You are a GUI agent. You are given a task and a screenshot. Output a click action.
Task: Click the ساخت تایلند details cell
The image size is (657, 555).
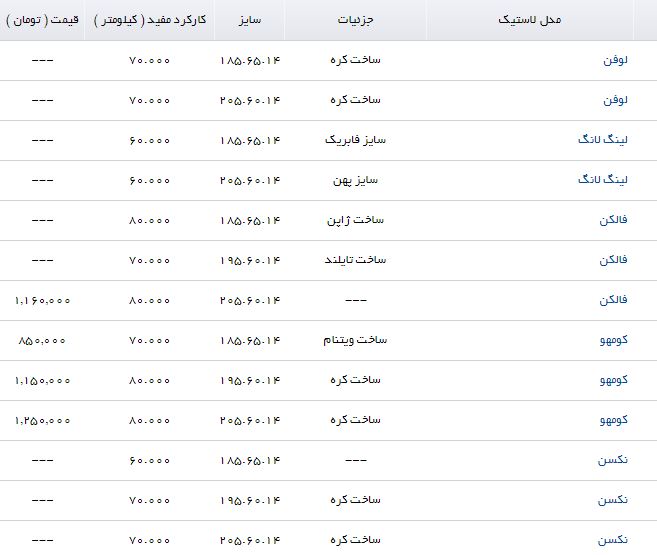click(x=355, y=260)
